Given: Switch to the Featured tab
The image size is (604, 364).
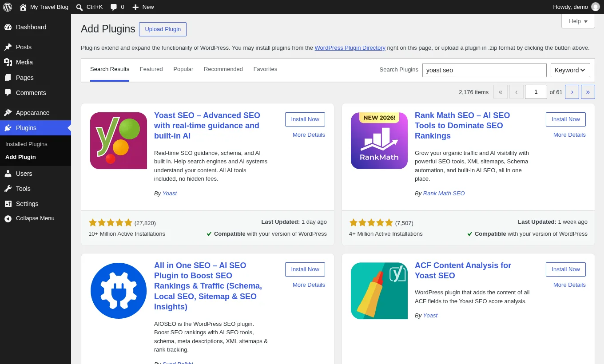Looking at the screenshot, I should (x=151, y=69).
